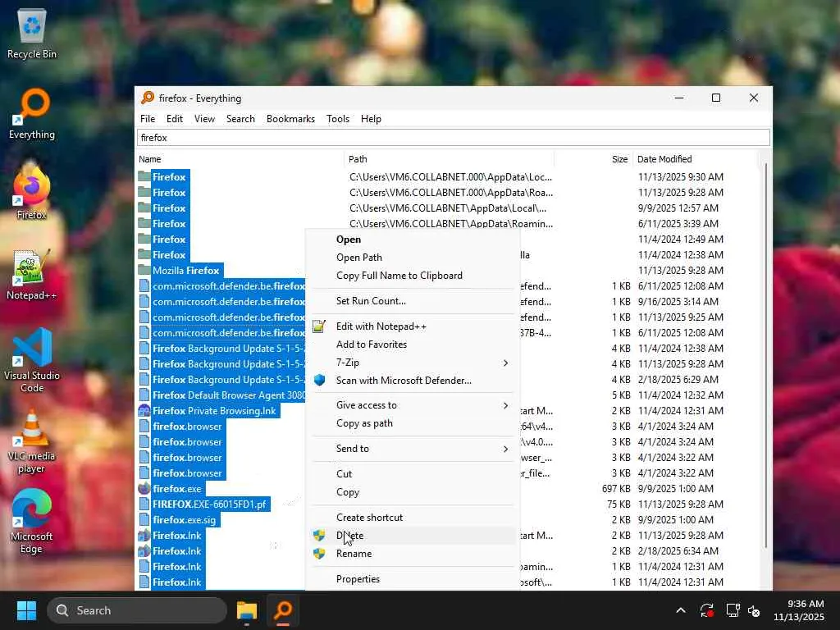
Task: Sort results by the Path column header
Action: click(x=449, y=159)
